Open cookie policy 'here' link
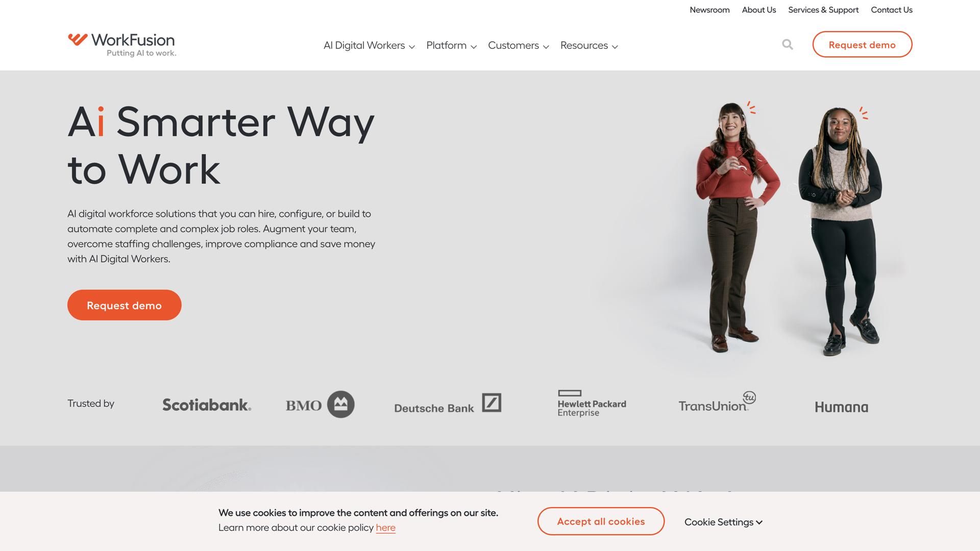 (385, 528)
